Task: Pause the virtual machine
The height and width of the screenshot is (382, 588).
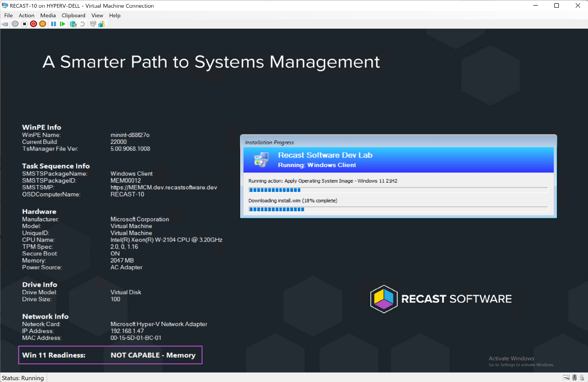Action: 53,24
